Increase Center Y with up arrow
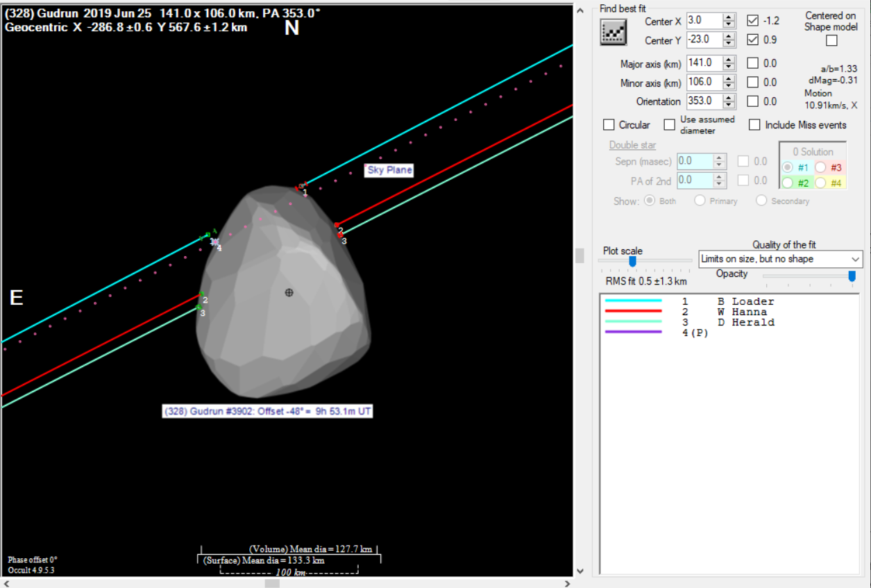The image size is (871, 588). point(729,37)
